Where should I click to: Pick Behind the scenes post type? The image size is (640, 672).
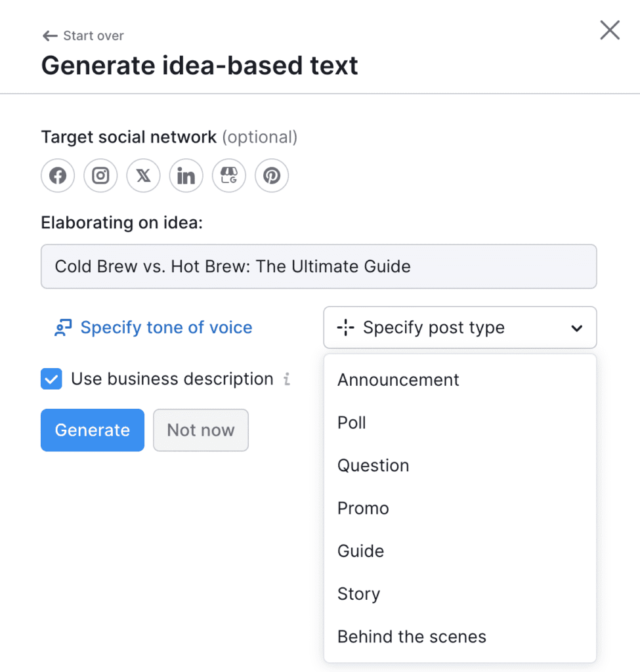[x=412, y=637]
